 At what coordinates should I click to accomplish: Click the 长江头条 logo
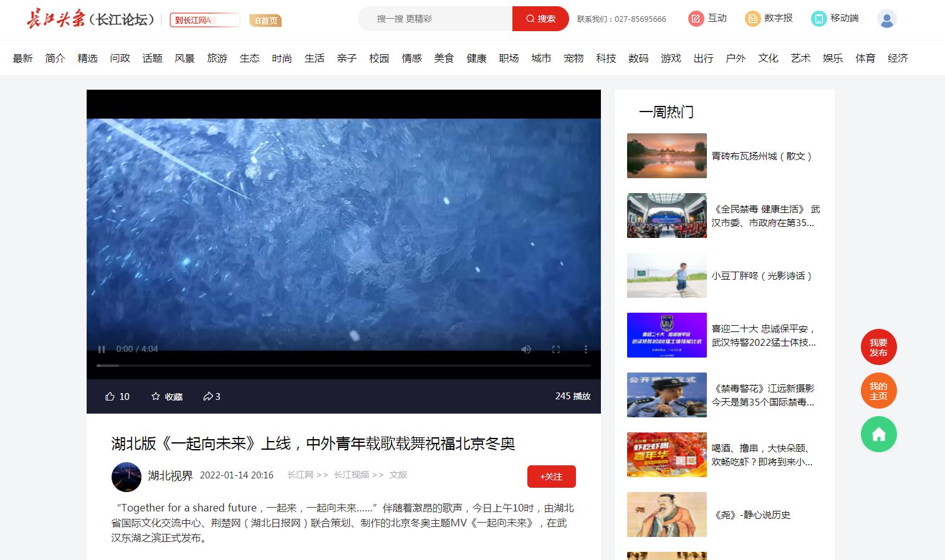56,19
